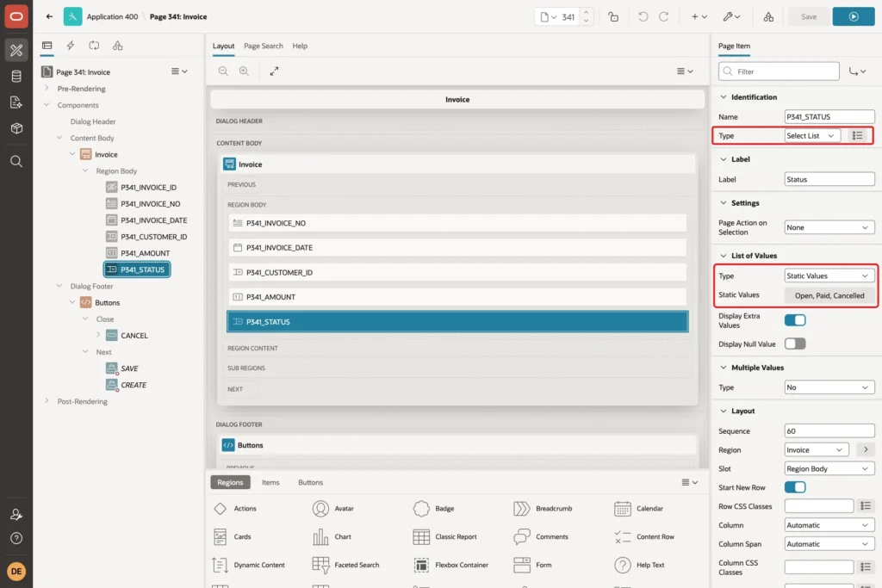Viewport: 882px width, 588px height.
Task: Switch to Page Search tab
Action: 264,46
